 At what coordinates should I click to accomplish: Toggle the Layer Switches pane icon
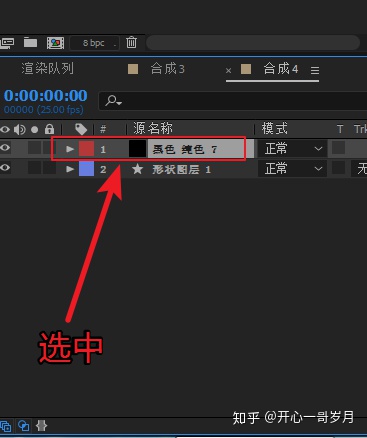[x=6, y=426]
